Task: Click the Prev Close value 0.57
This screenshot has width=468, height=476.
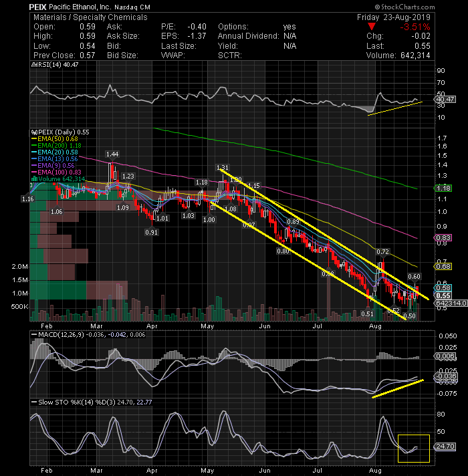Action: pos(88,55)
